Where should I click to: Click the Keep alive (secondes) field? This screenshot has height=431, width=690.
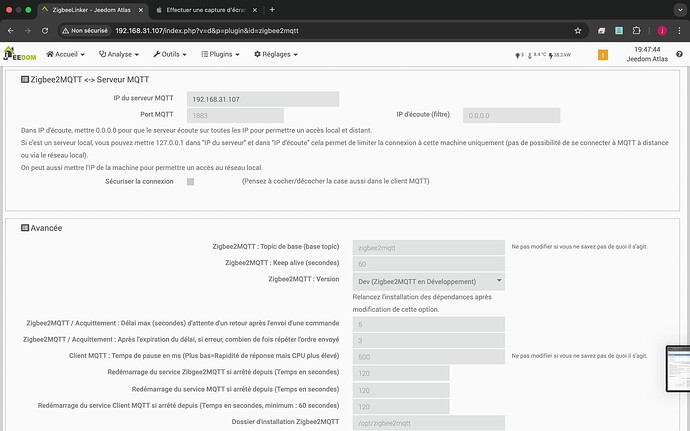(x=429, y=264)
